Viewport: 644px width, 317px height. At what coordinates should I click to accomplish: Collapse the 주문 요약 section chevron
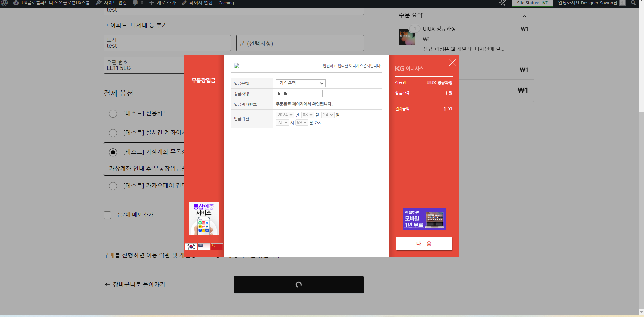tap(524, 16)
